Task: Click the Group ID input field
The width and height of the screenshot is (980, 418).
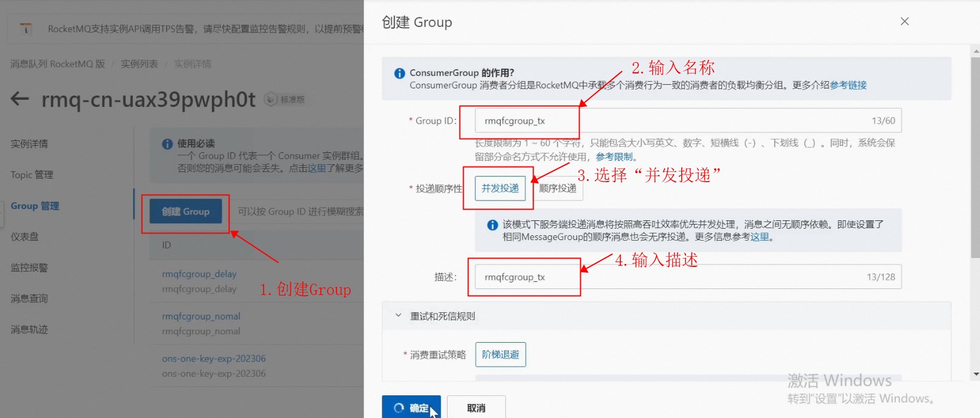Action: (x=688, y=121)
